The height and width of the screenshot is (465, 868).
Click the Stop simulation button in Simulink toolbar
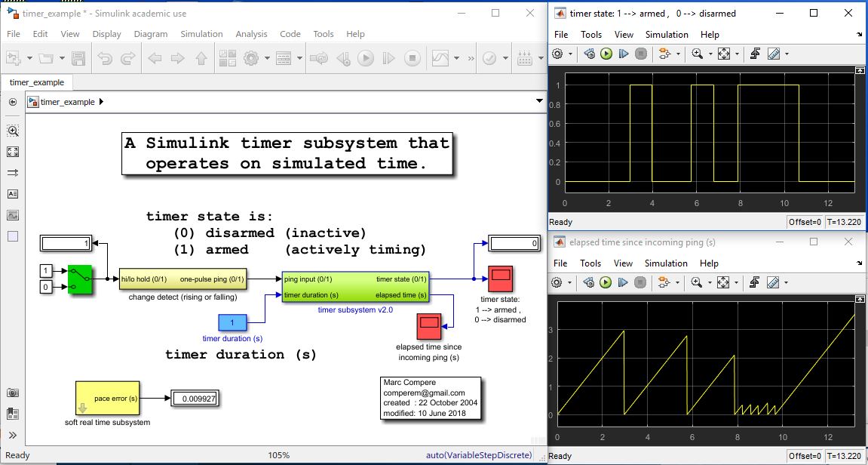coord(412,58)
